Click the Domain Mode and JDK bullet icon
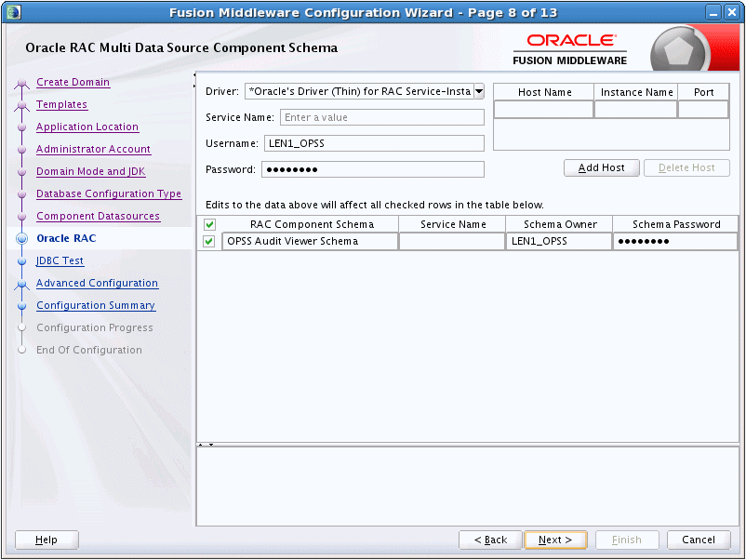This screenshot has width=746, height=560. pyautogui.click(x=22, y=172)
